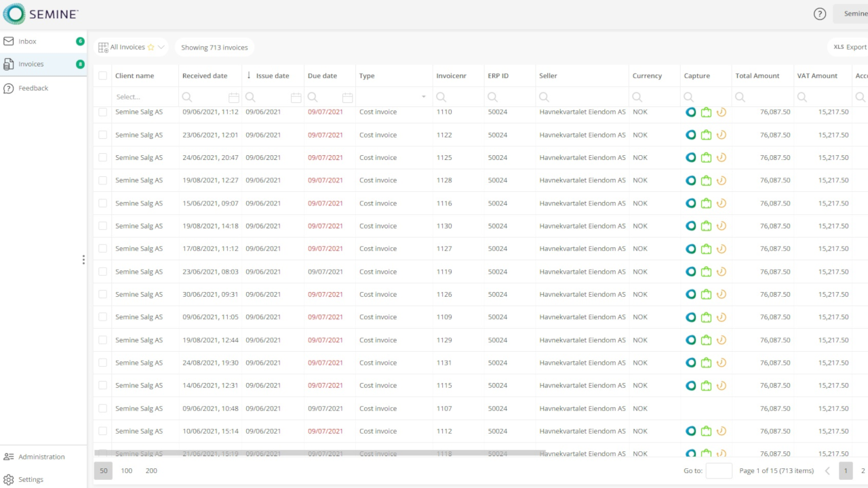Screen dimensions: 868x488
Task: Click the blue ring capture icon for invoice 1129
Action: (x=691, y=340)
